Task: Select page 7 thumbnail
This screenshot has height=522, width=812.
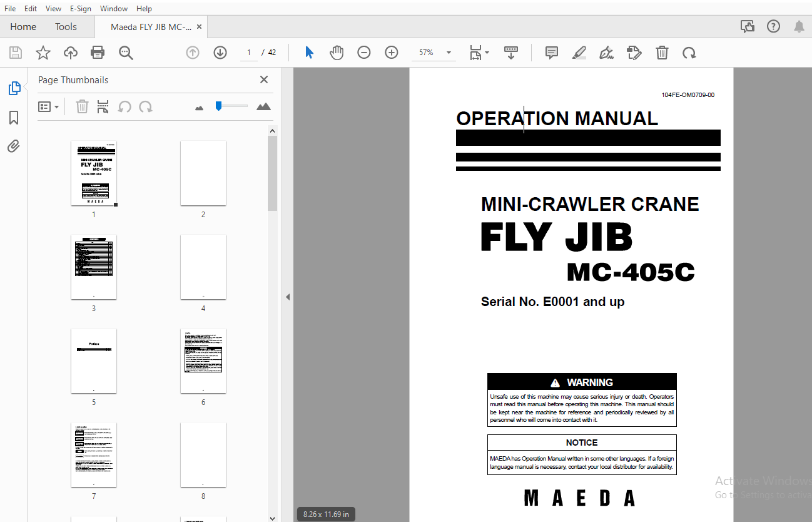Action: tap(94, 455)
